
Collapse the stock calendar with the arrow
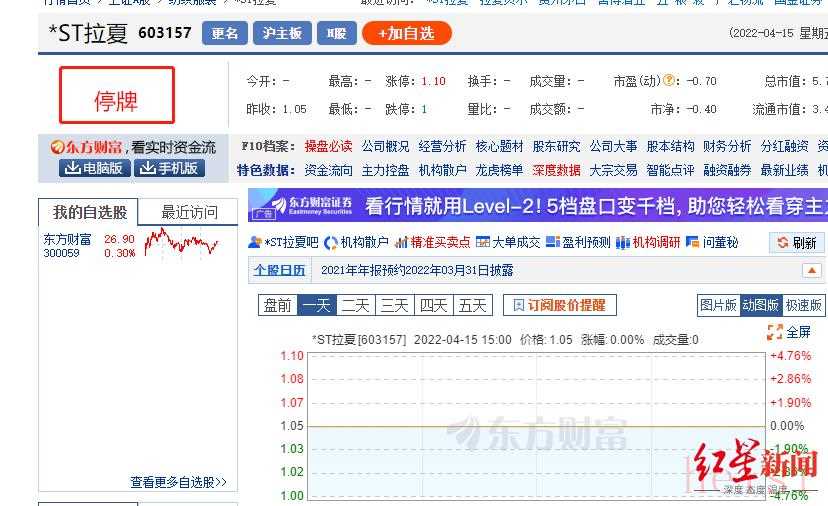coord(812,270)
